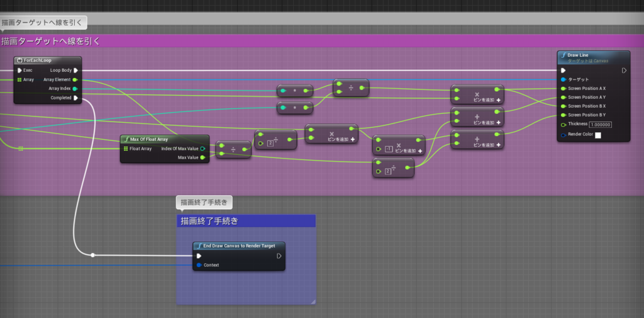Select blue comment header 描画終了手続き

246,221
